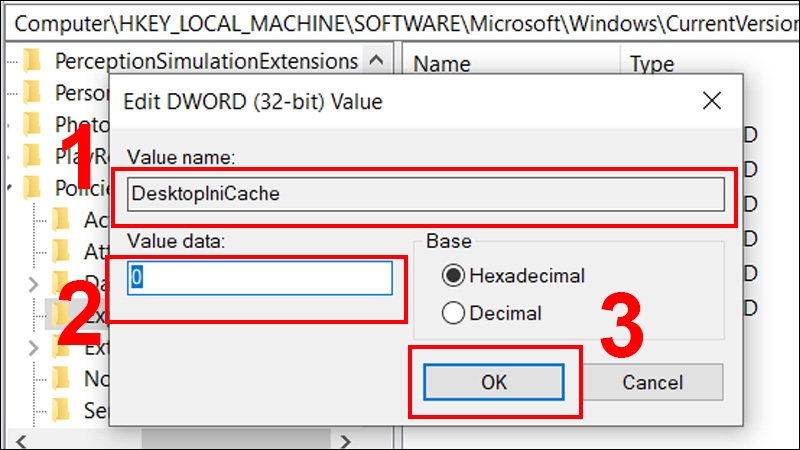This screenshot has width=800, height=450.
Task: Click the horizontal scrollbar thumb in tree pane
Action: pyautogui.click(x=236, y=440)
